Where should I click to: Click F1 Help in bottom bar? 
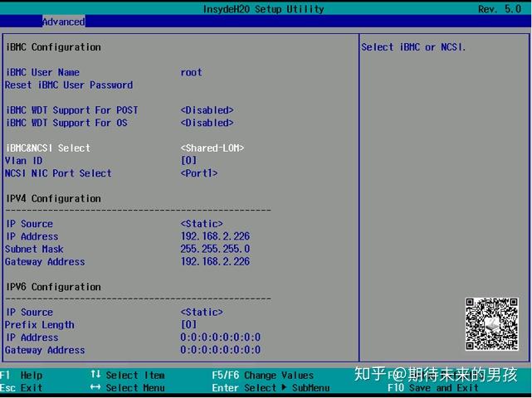(22, 375)
